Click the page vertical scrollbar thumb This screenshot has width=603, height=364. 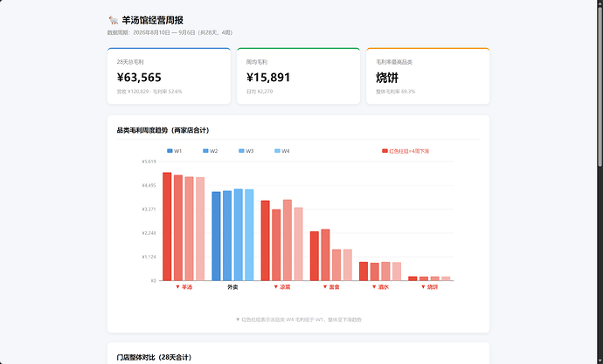[600, 85]
